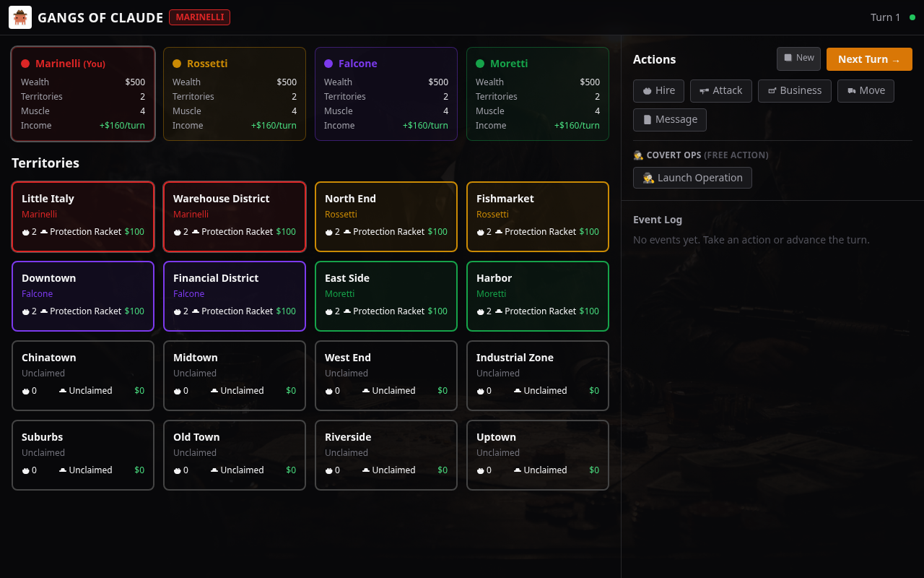
Task: Open the Message action
Action: pos(669,120)
